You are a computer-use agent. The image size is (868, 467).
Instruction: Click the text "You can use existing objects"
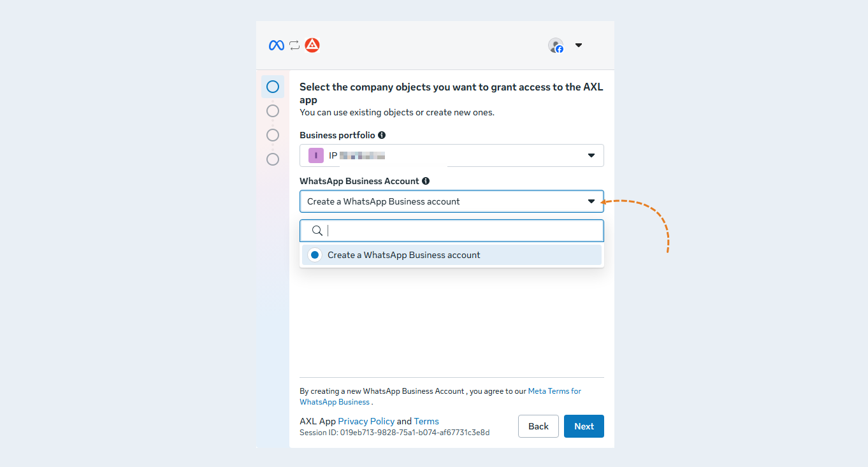397,112
